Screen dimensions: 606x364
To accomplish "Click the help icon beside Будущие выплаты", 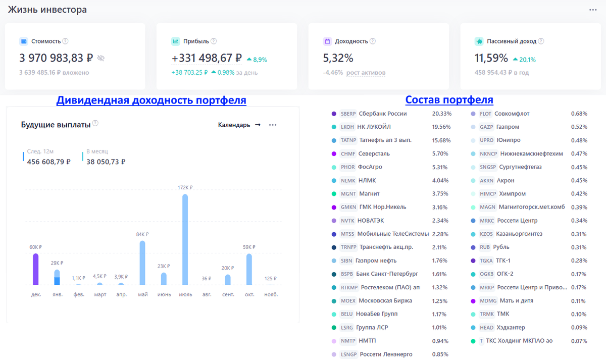I will click(x=95, y=123).
